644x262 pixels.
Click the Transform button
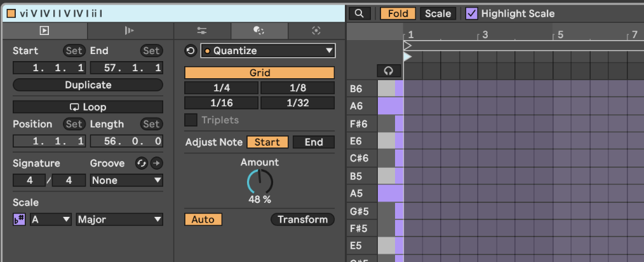pos(302,219)
